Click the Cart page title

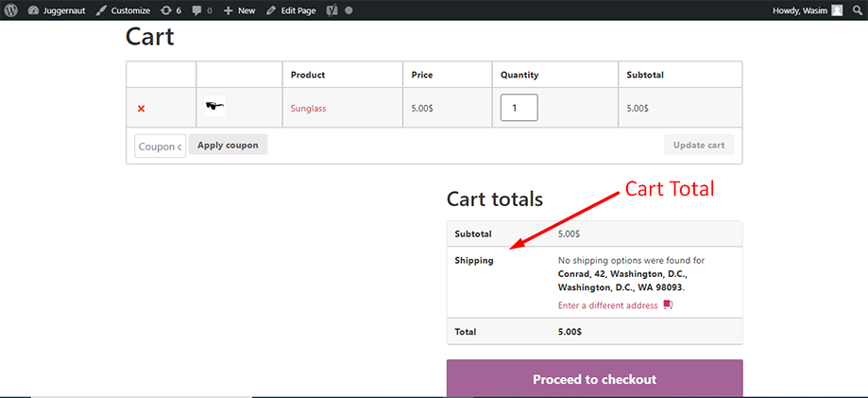pyautogui.click(x=150, y=37)
